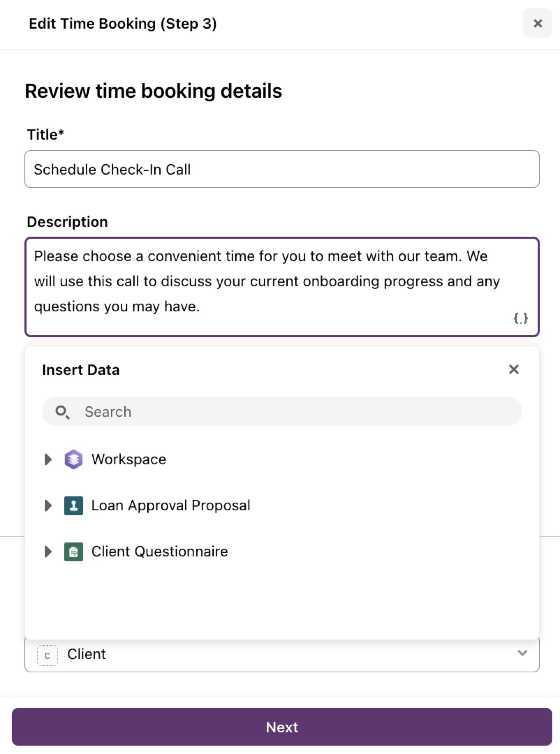
Task: Click the curly braces insert-data icon
Action: pyautogui.click(x=521, y=318)
